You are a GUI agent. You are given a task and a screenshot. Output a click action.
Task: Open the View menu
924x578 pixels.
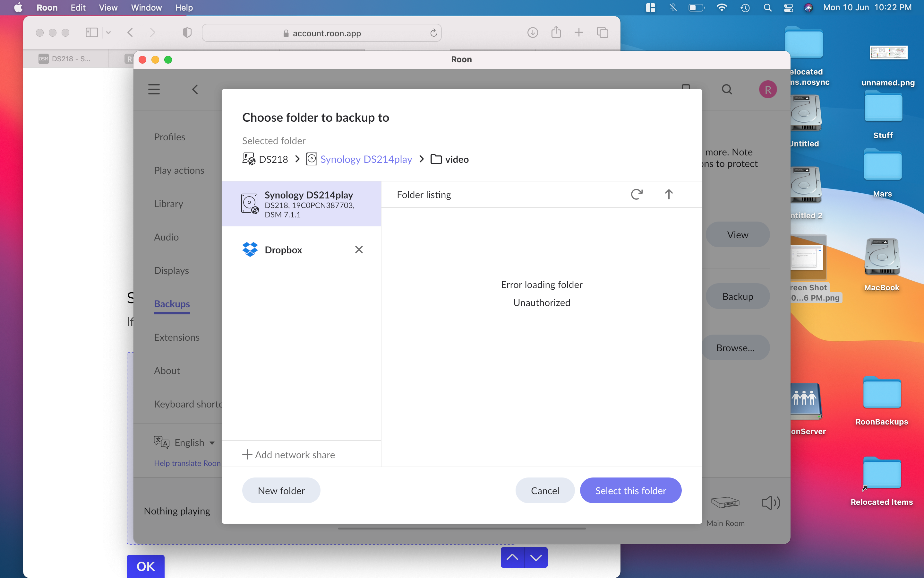coord(108,8)
